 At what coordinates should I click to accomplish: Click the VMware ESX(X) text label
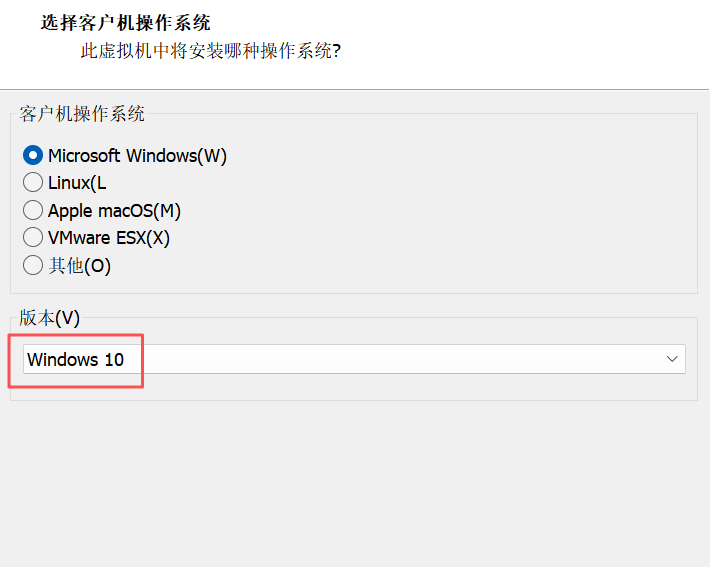(109, 238)
